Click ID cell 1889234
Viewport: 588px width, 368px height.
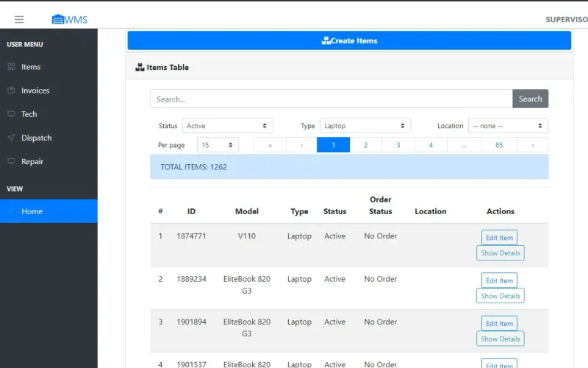point(191,279)
